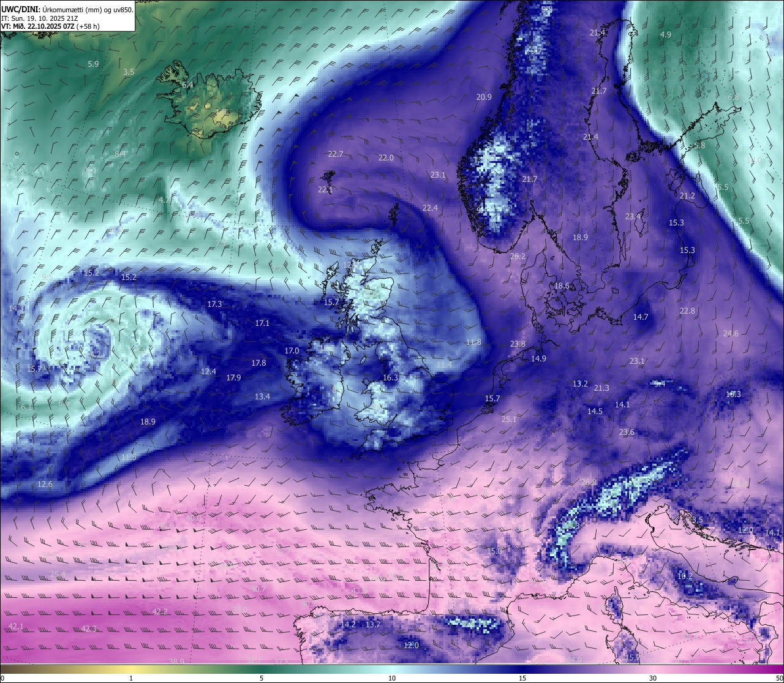Select the 15 tick label on the color scale

point(522,678)
